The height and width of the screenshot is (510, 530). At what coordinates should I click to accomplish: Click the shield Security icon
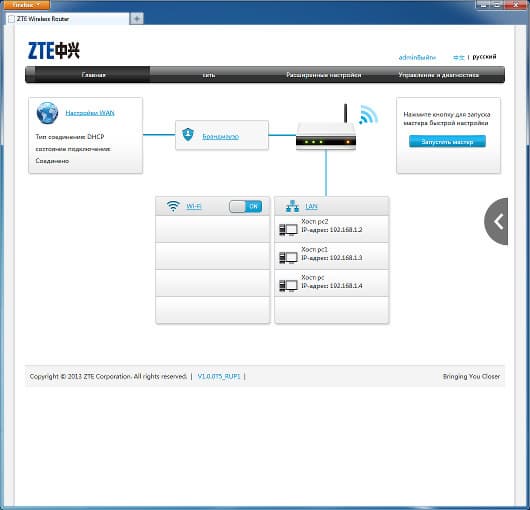(188, 135)
